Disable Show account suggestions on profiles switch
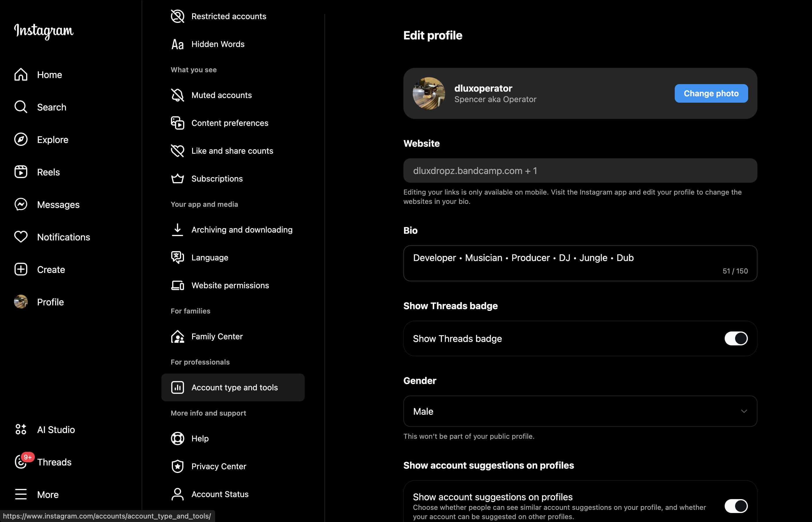Image resolution: width=812 pixels, height=522 pixels. coord(736,506)
